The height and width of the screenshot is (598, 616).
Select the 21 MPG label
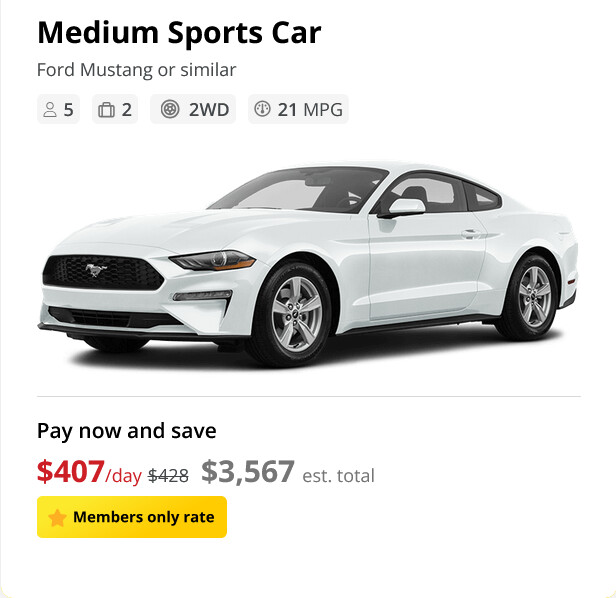pyautogui.click(x=310, y=110)
